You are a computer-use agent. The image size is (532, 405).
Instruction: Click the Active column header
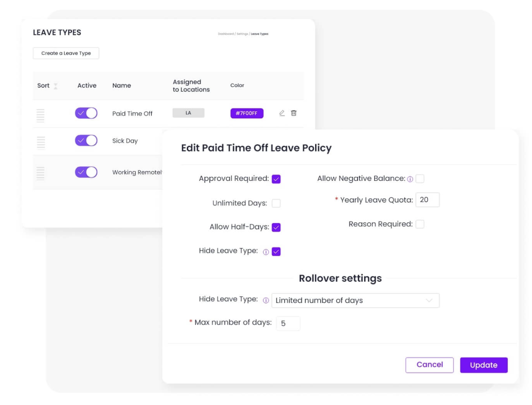point(87,85)
